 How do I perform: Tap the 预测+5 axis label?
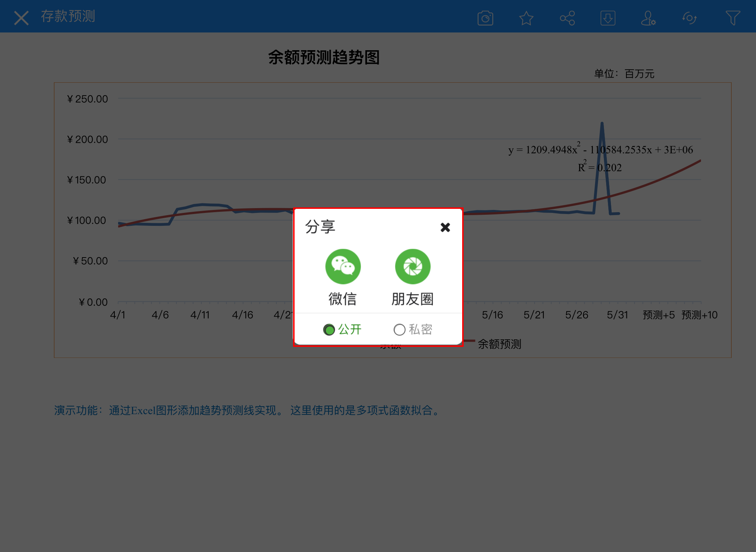[x=659, y=315]
